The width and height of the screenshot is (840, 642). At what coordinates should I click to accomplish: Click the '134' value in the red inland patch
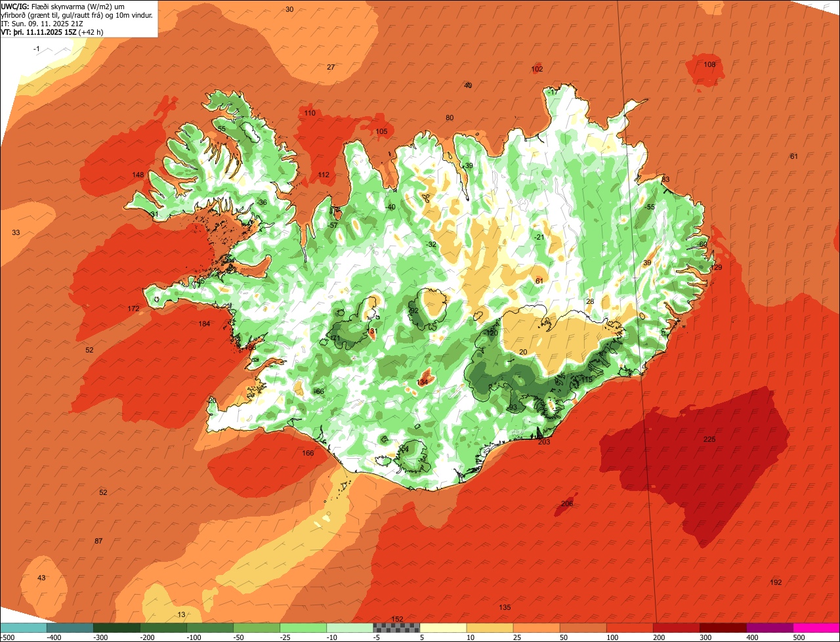(x=423, y=382)
